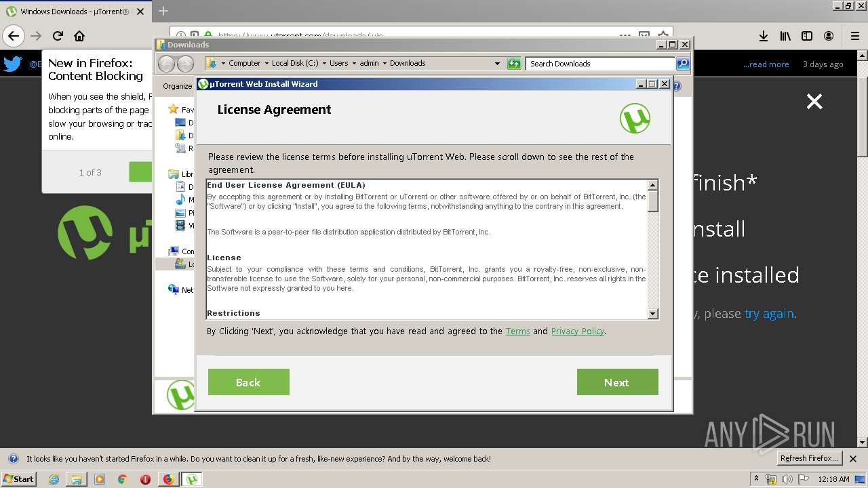This screenshot has width=868, height=488.
Task: Open a new Firefox tab
Action: tap(163, 11)
